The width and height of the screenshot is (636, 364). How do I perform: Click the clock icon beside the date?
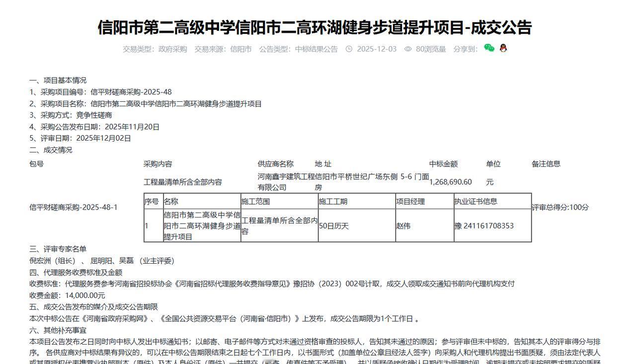point(349,49)
